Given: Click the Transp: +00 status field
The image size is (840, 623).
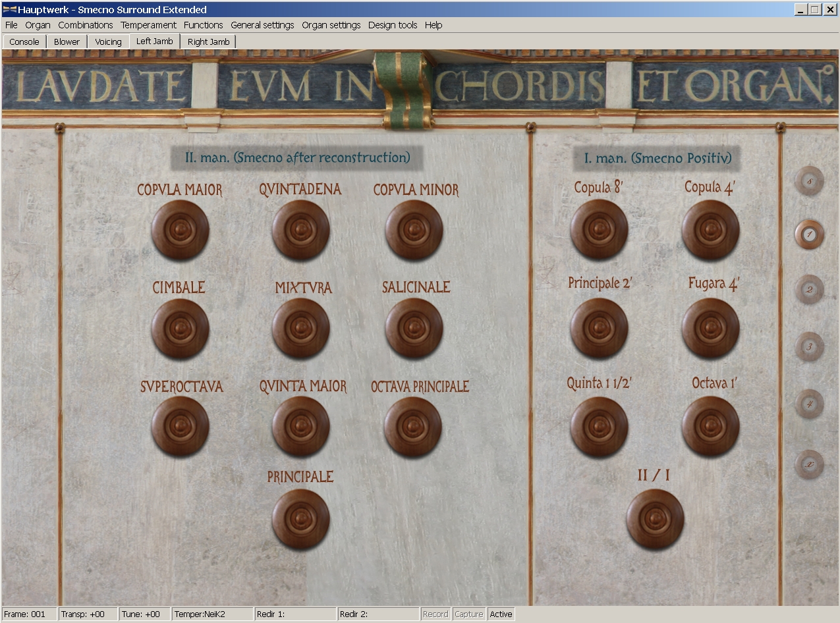Looking at the screenshot, I should (x=88, y=614).
